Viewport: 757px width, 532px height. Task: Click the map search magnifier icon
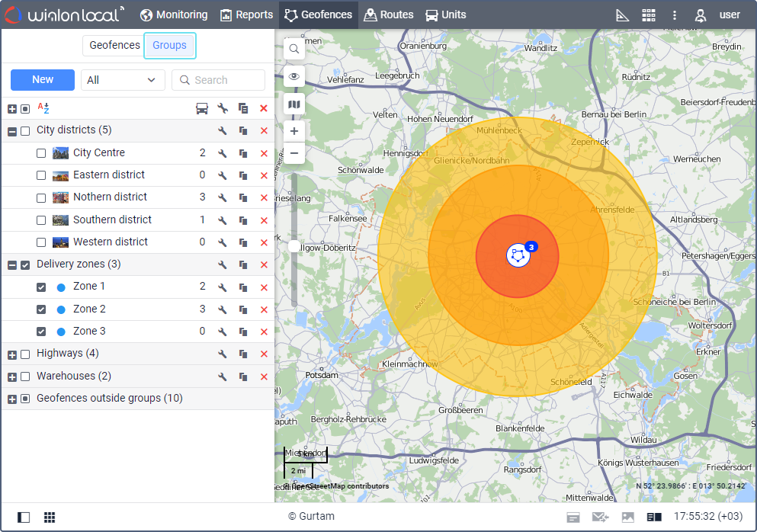tap(293, 49)
